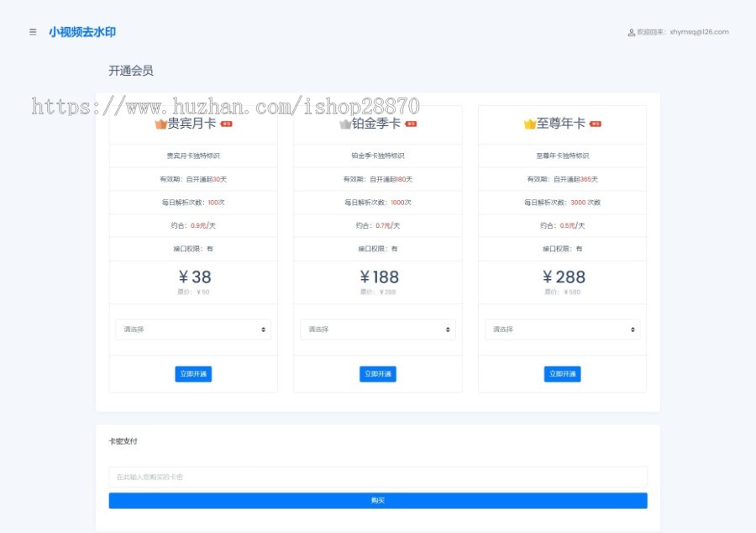Focus the 卡密 input field
756x533 pixels.
click(x=378, y=477)
